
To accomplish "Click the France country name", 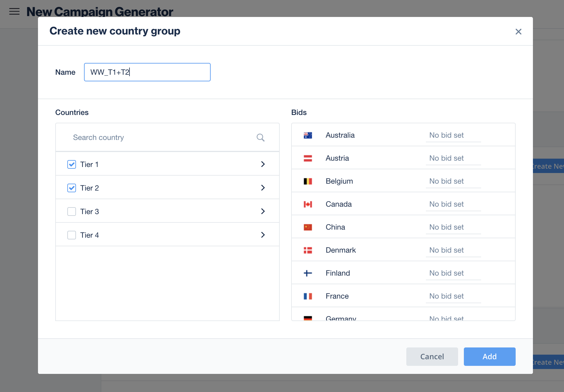I will pyautogui.click(x=337, y=296).
